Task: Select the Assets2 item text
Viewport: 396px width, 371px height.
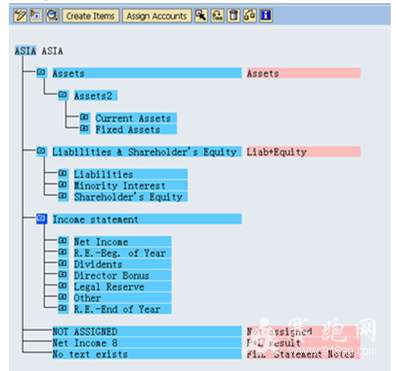Action: pyautogui.click(x=95, y=96)
